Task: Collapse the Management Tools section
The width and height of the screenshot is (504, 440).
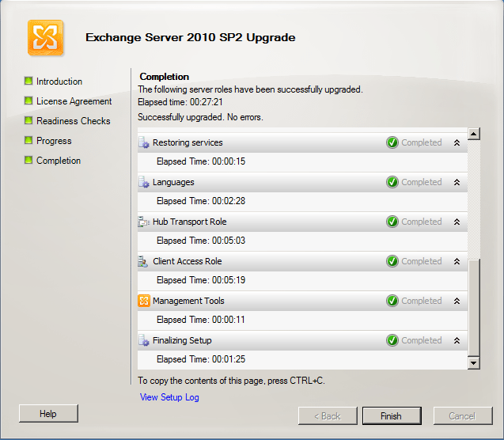Action: click(457, 301)
